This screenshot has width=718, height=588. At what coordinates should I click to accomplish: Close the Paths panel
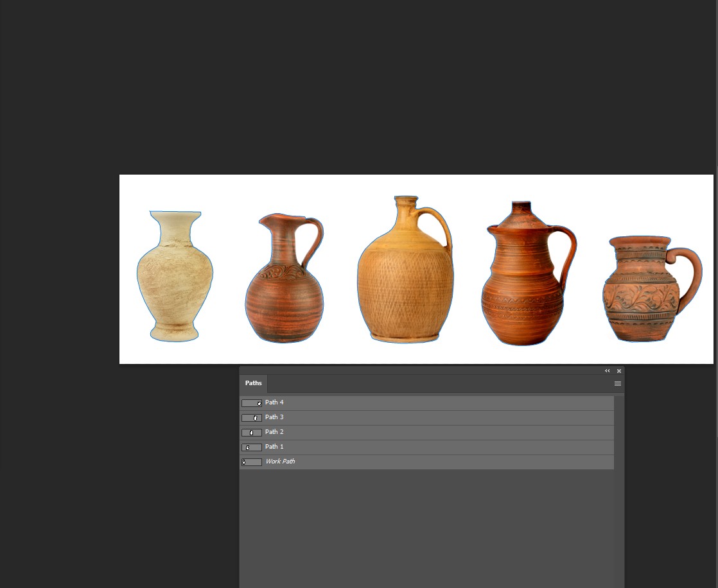pos(619,371)
